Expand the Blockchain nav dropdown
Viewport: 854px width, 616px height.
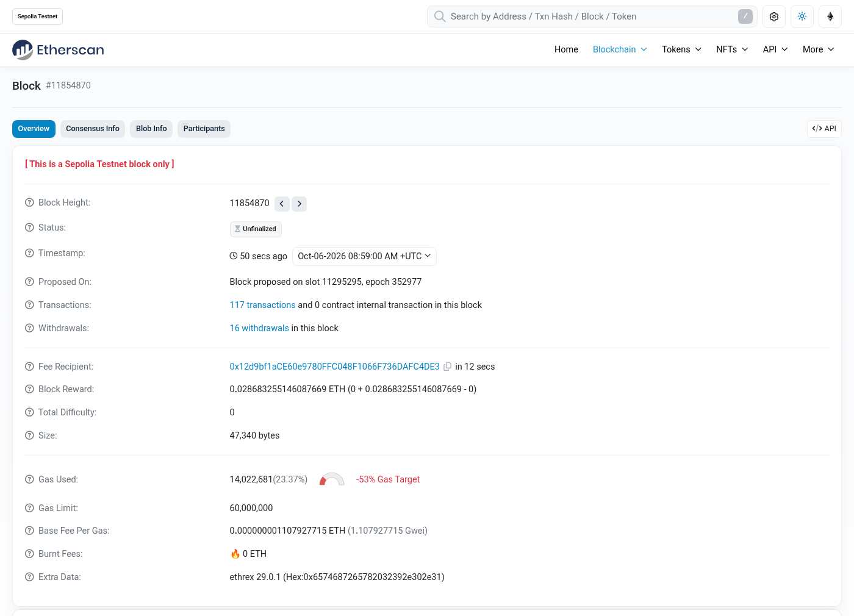coord(620,49)
